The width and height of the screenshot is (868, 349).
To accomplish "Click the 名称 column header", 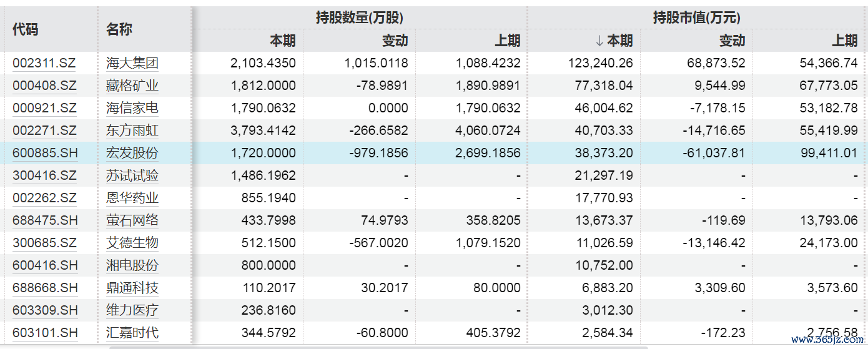I will coord(119,29).
